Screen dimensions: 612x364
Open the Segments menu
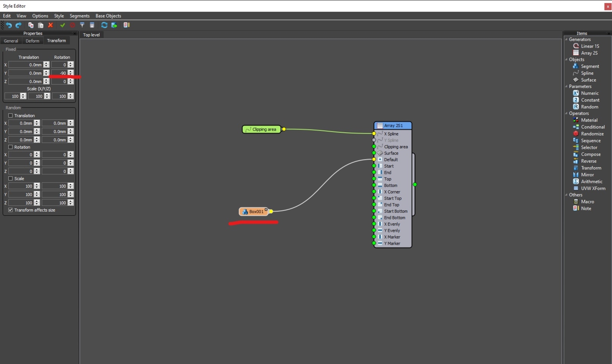[x=79, y=16]
